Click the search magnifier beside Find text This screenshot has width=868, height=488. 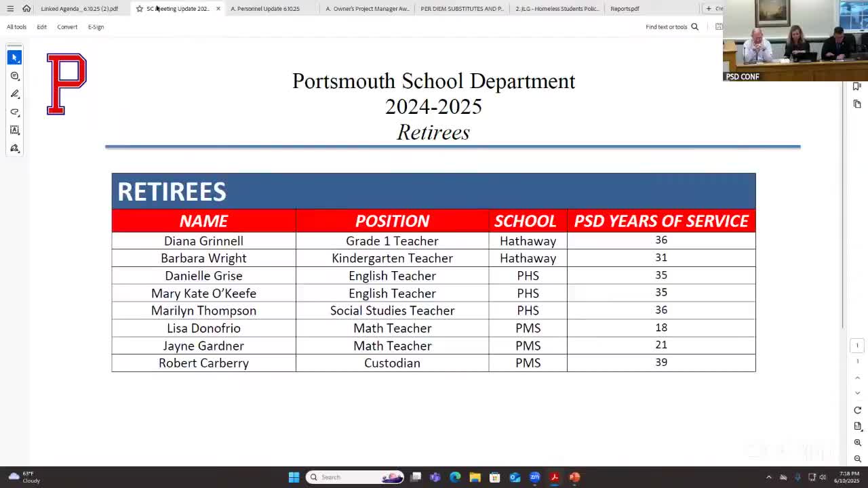(694, 27)
